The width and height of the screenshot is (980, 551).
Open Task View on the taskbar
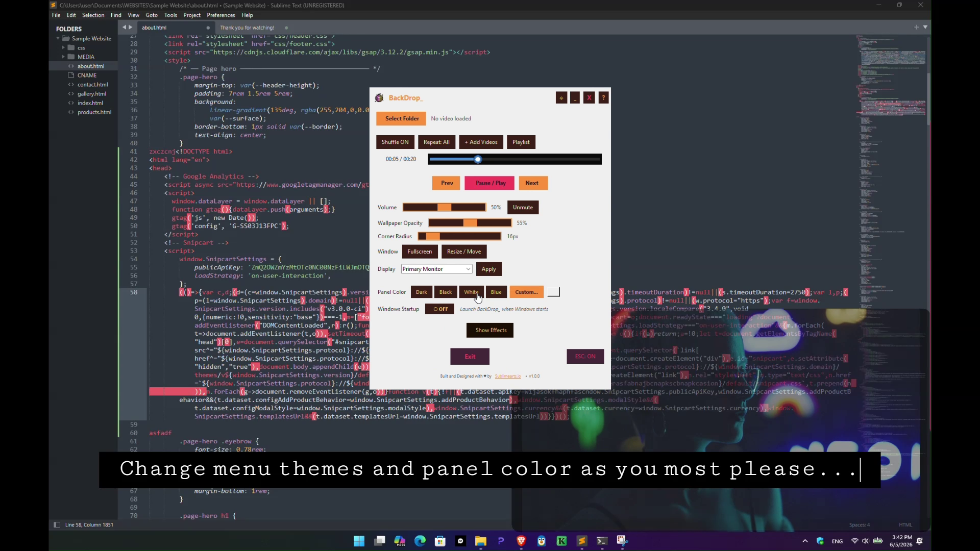pos(379,541)
